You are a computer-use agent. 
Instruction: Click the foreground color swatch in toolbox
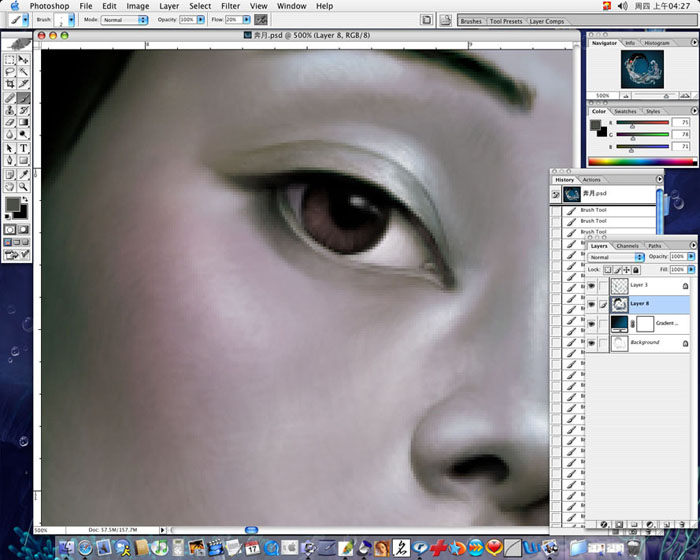coord(12,205)
